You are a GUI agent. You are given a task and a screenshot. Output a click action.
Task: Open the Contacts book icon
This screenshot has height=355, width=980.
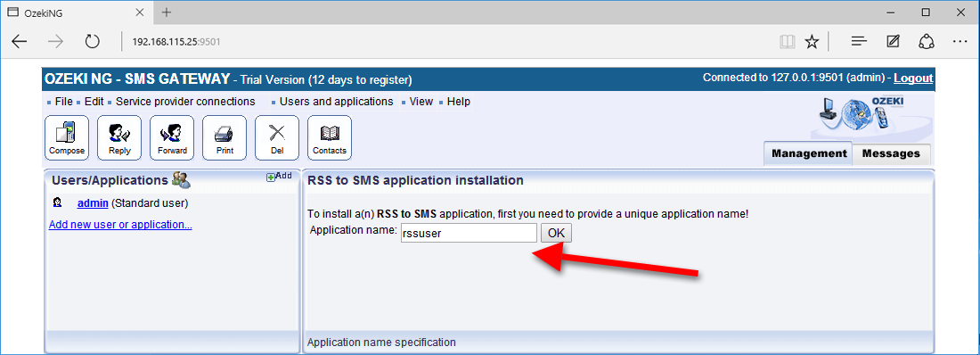[330, 137]
